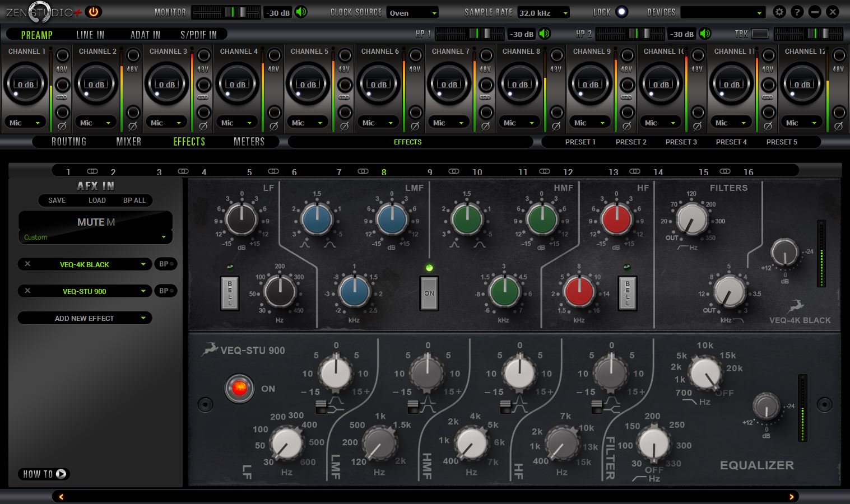Click the Channel 1 gain knob
The width and height of the screenshot is (850, 504).
click(26, 84)
